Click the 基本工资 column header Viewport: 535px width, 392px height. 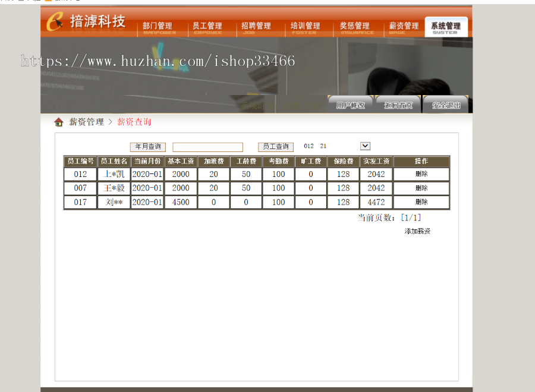tap(181, 161)
